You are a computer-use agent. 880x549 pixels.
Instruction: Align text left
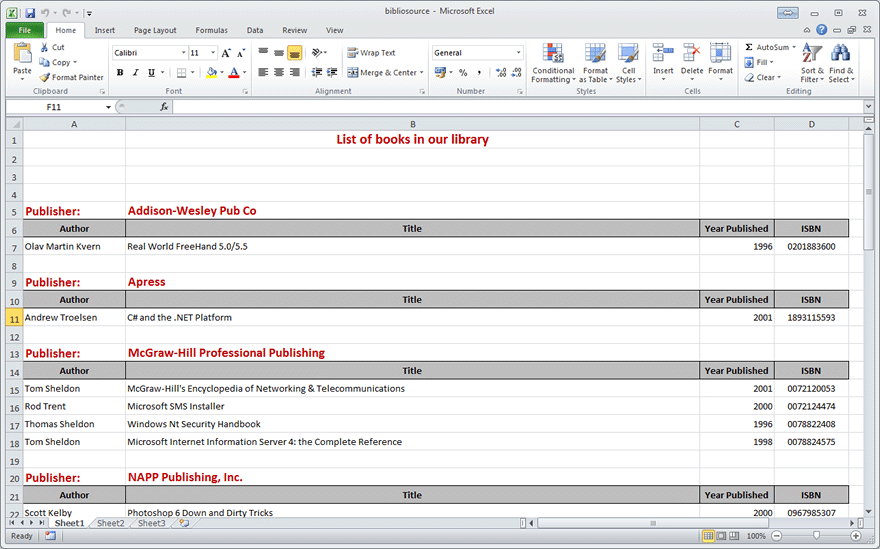coord(263,72)
